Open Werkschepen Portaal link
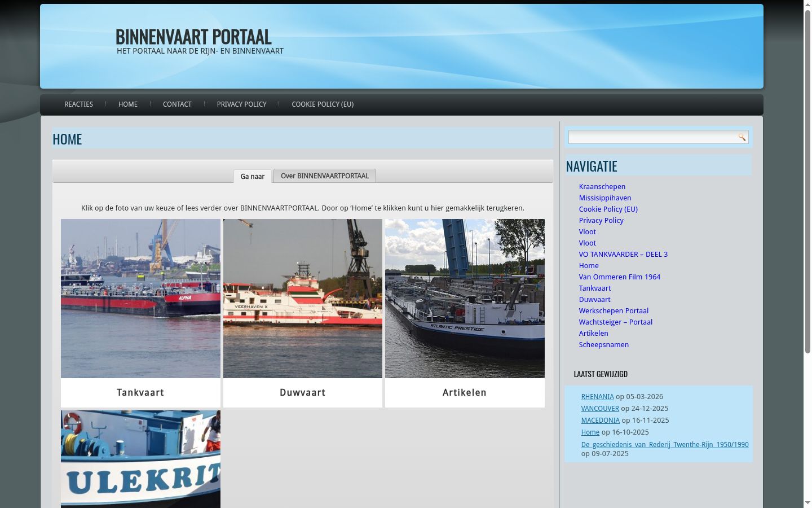812x508 pixels. (614, 310)
